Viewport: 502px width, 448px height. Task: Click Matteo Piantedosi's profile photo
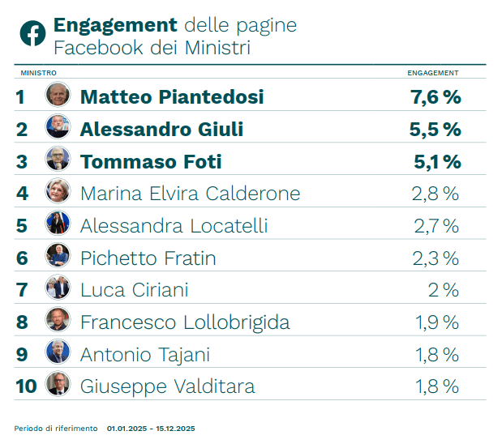[58, 96]
